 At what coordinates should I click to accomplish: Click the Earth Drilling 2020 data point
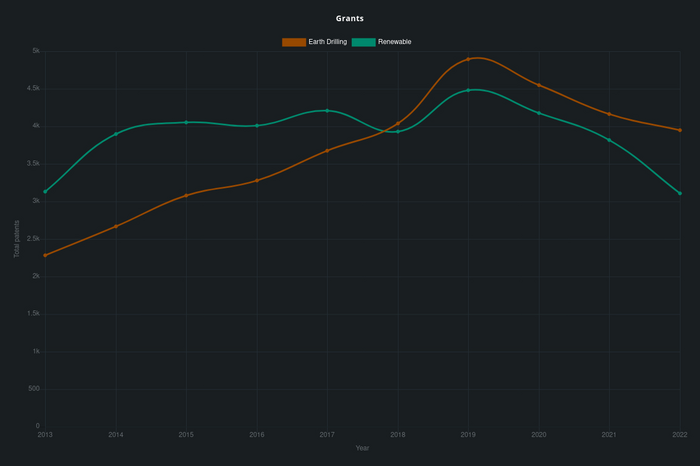click(x=539, y=85)
